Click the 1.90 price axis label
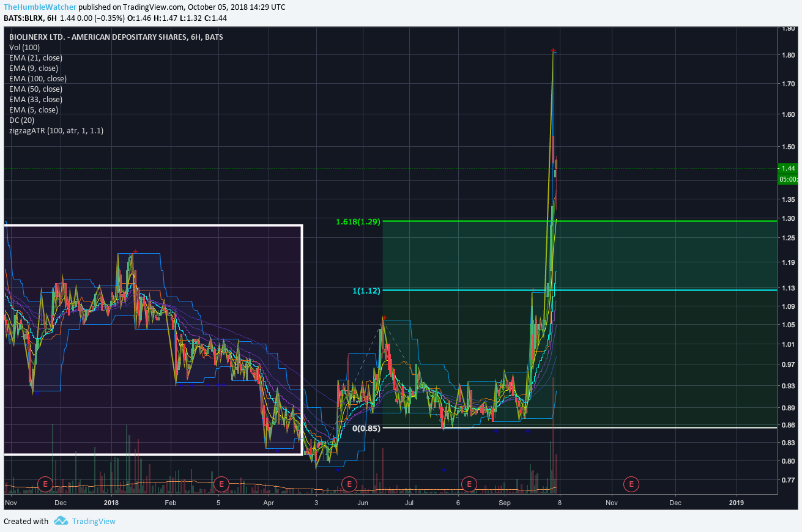The height and width of the screenshot is (532, 802). coord(788,28)
